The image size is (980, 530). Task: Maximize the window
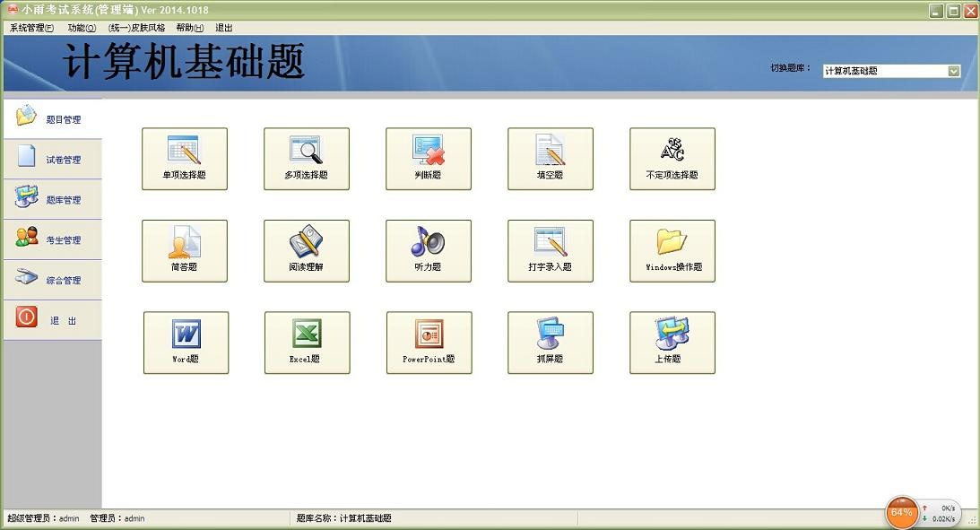pos(953,11)
